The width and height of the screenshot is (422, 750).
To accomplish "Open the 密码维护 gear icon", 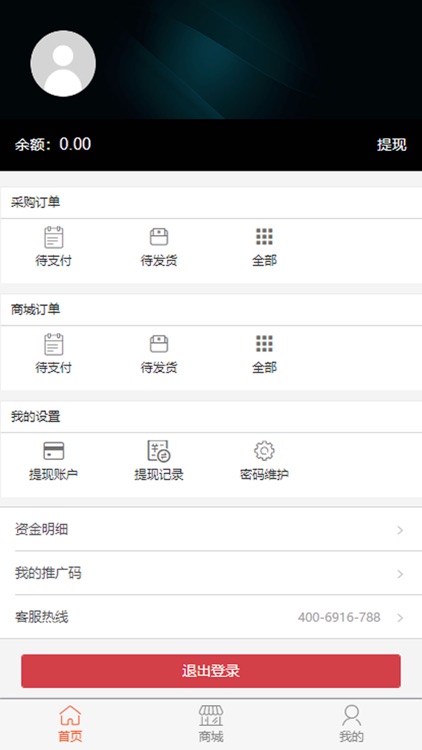I will (264, 451).
